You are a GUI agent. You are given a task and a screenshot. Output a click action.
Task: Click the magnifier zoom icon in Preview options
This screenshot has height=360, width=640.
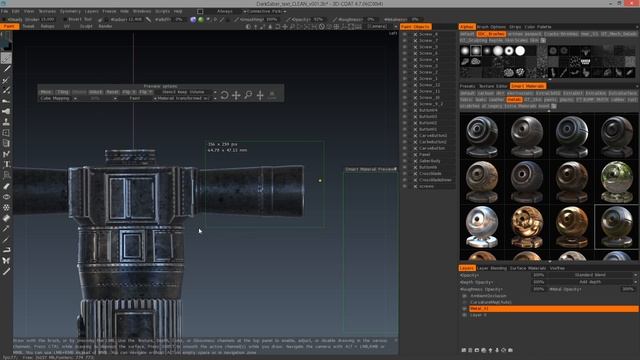tap(248, 95)
